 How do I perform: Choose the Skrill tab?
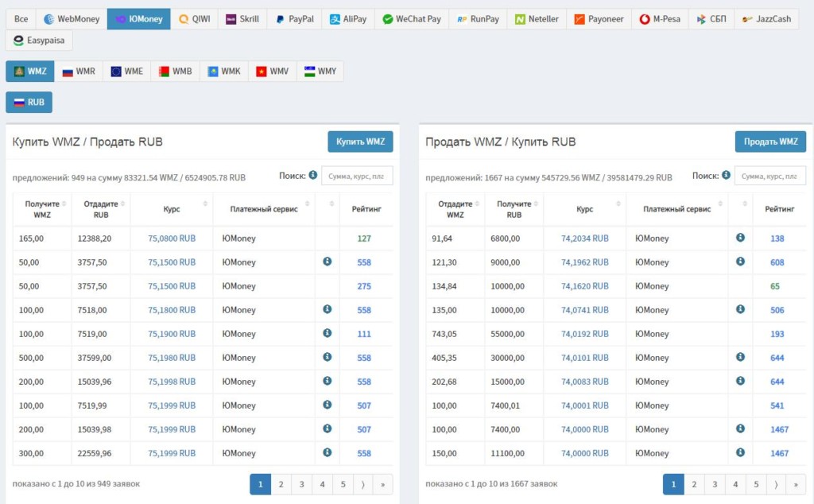[242, 19]
